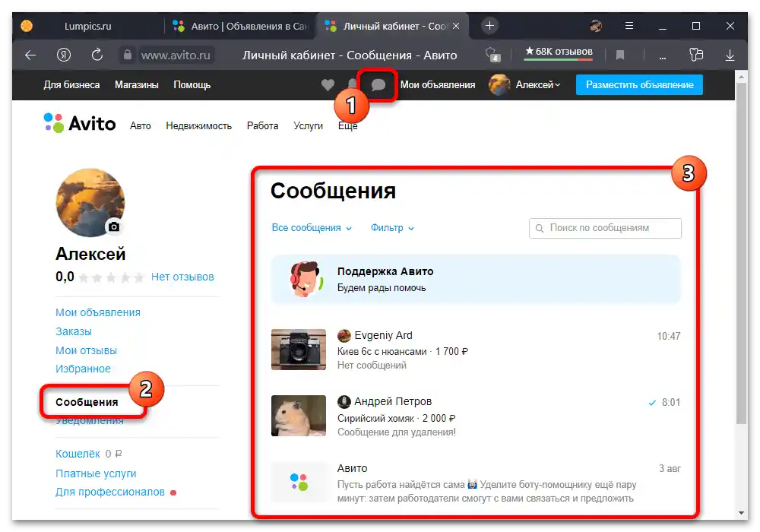The height and width of the screenshot is (532, 760).
Task: Expand the Ещё categories menu
Action: 347,125
